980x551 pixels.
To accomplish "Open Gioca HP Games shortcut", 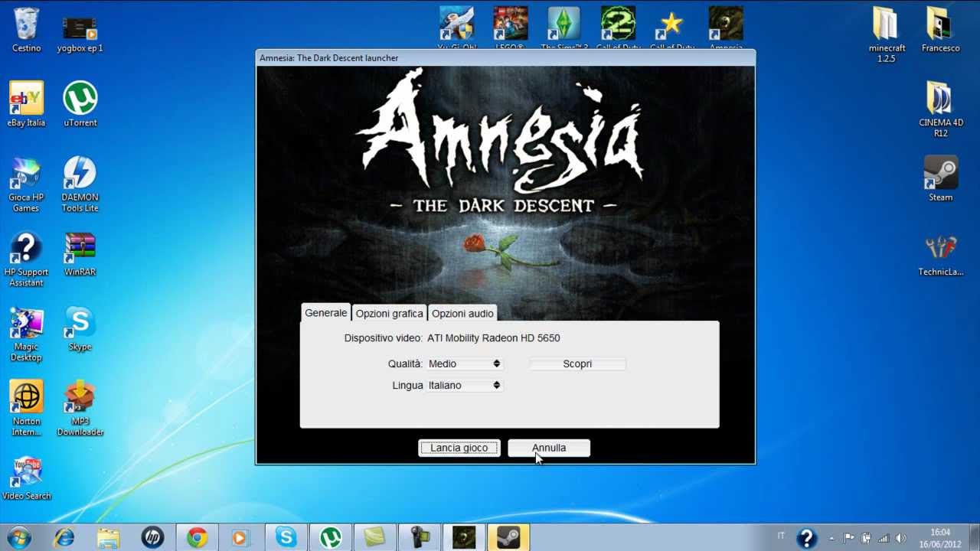I will tap(26, 185).
